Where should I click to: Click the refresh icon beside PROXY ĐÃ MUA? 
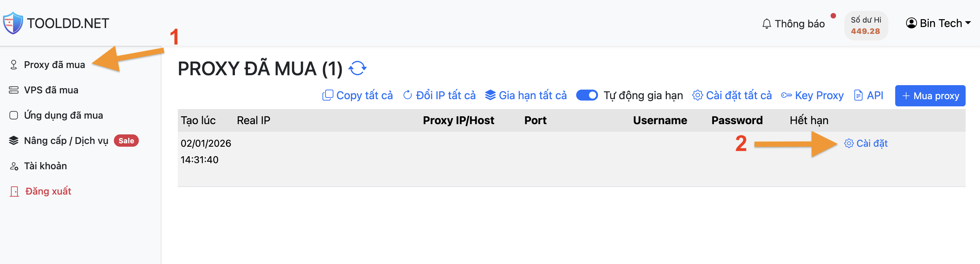tap(357, 68)
